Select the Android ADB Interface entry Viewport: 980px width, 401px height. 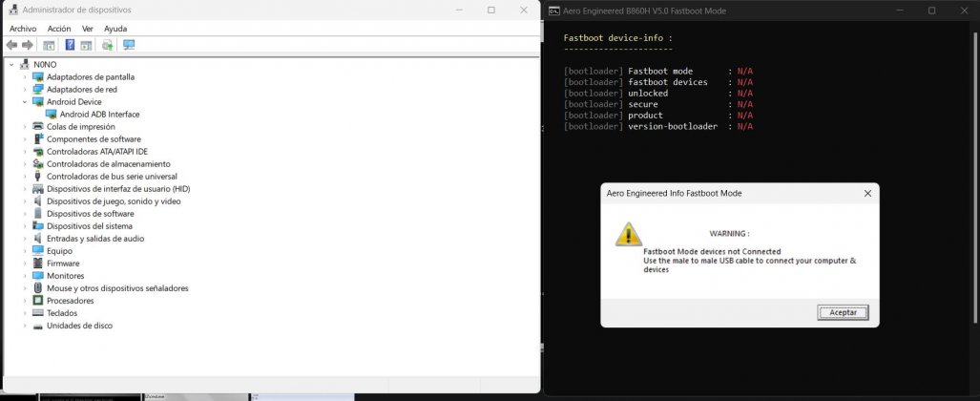tap(99, 115)
